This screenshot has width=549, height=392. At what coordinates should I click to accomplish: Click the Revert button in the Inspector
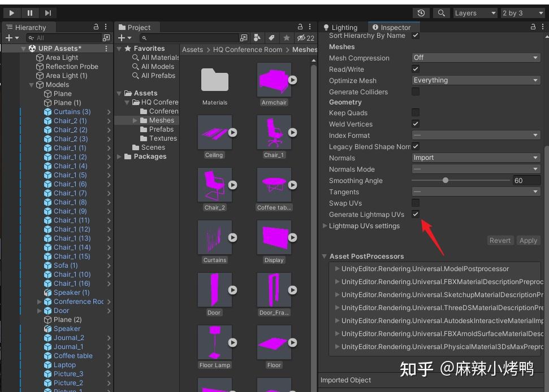[x=500, y=240]
